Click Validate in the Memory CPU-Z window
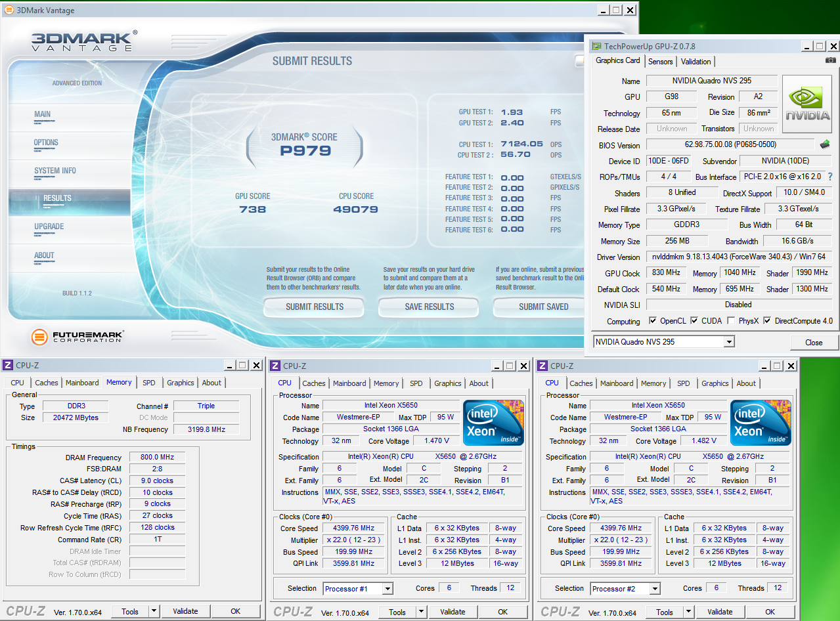 tap(185, 611)
